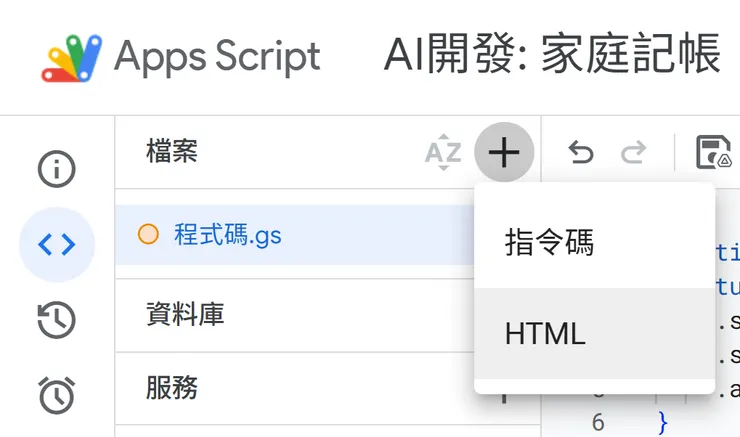This screenshot has height=437, width=740.
Task: Choose HTML from the add-file menu
Action: [595, 333]
